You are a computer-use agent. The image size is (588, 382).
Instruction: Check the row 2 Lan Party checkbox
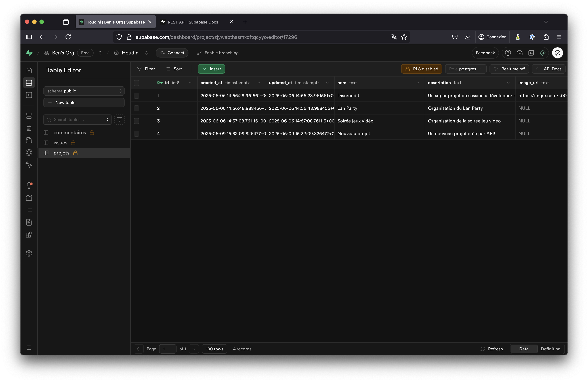pyautogui.click(x=136, y=108)
